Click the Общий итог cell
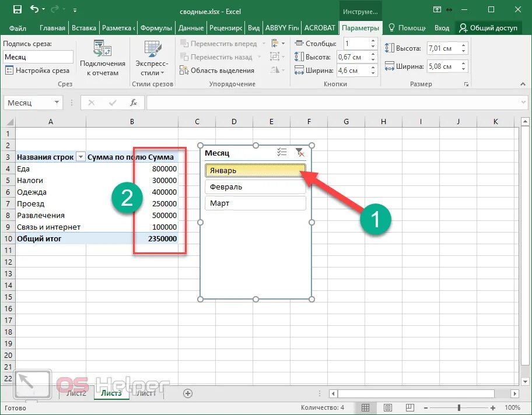The image size is (532, 415). tap(51, 239)
